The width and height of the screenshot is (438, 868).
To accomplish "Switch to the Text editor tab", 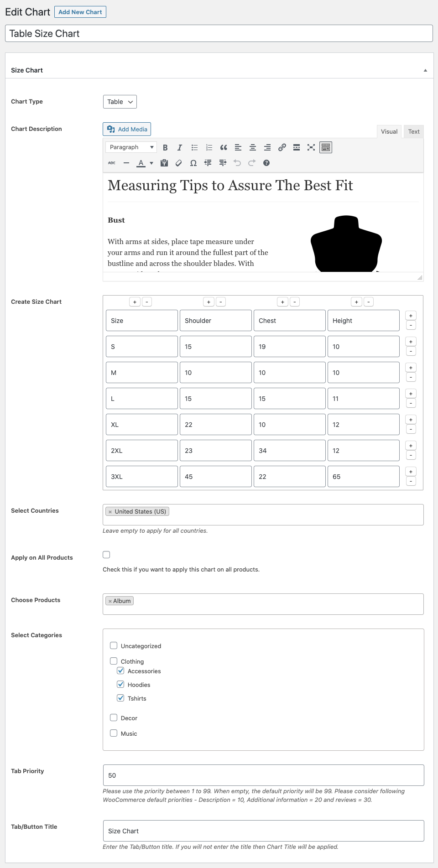I will click(414, 131).
